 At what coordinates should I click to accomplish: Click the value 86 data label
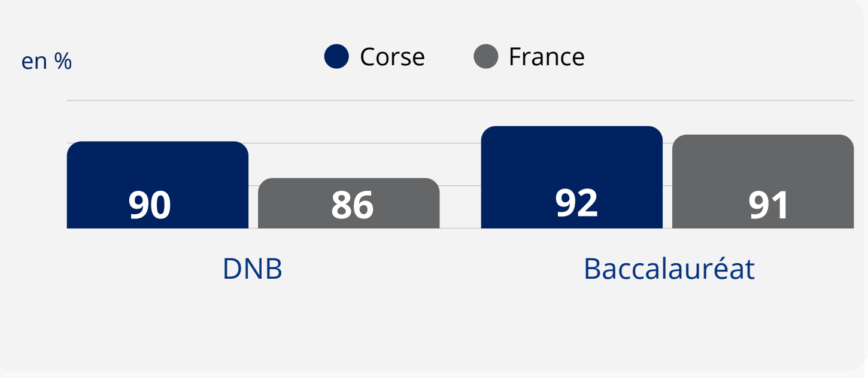tap(352, 205)
